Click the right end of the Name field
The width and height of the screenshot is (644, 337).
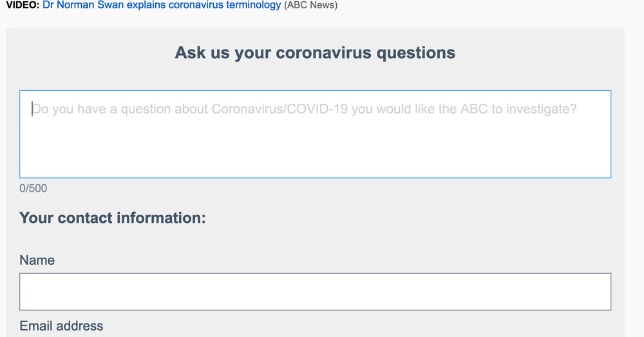599,292
